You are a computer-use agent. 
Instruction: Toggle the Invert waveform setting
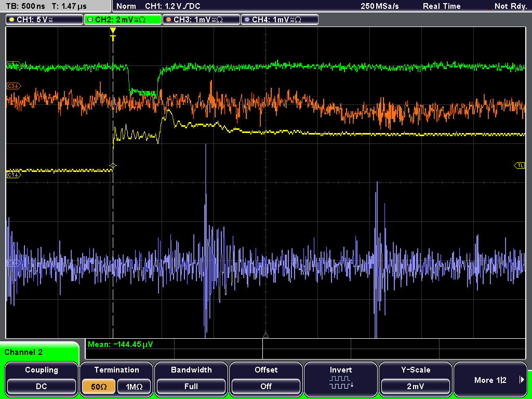pos(341,379)
